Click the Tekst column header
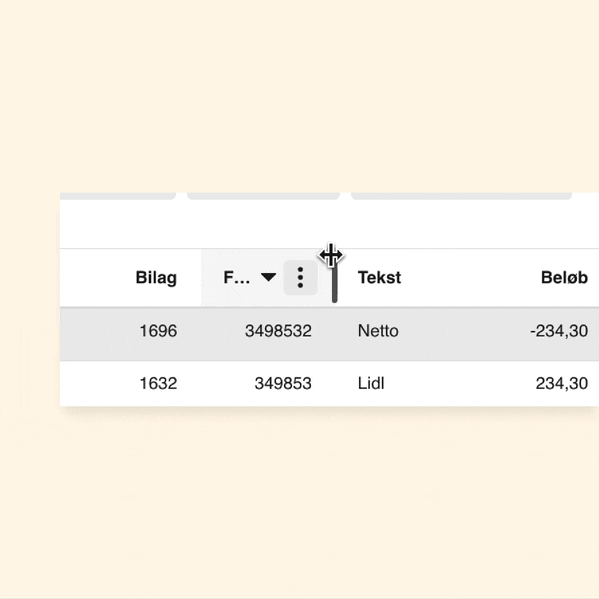This screenshot has height=599, width=599. 379,278
